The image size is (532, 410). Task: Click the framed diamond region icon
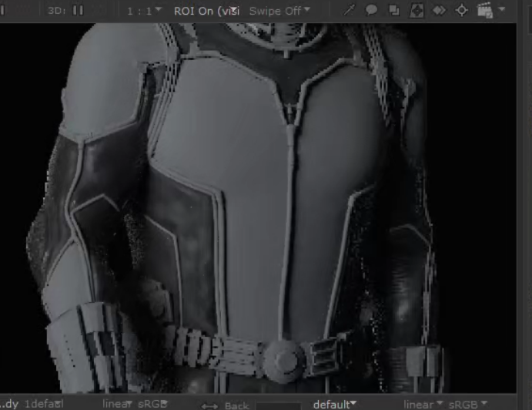coord(417,10)
